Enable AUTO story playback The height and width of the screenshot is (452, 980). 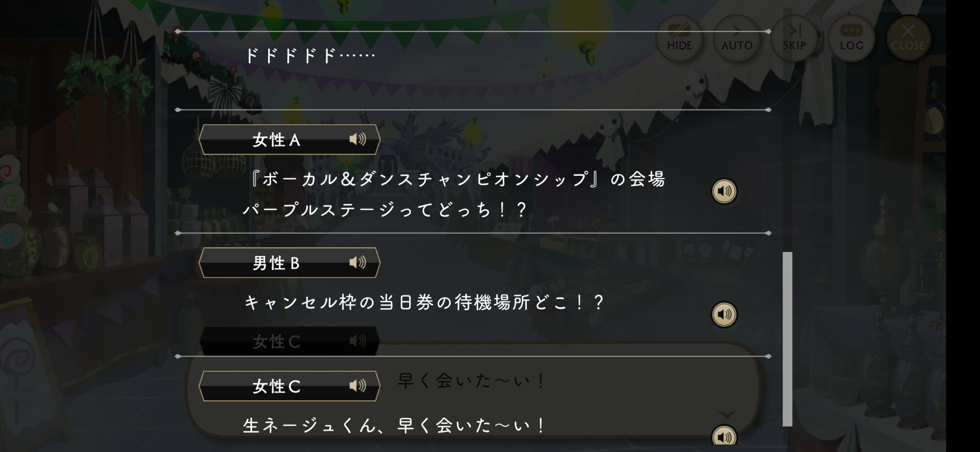tap(736, 38)
